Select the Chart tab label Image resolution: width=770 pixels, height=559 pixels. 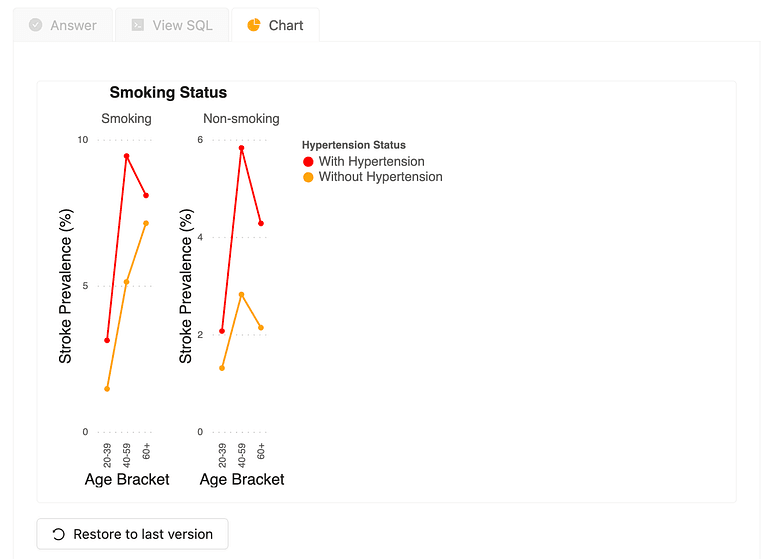[x=286, y=25]
